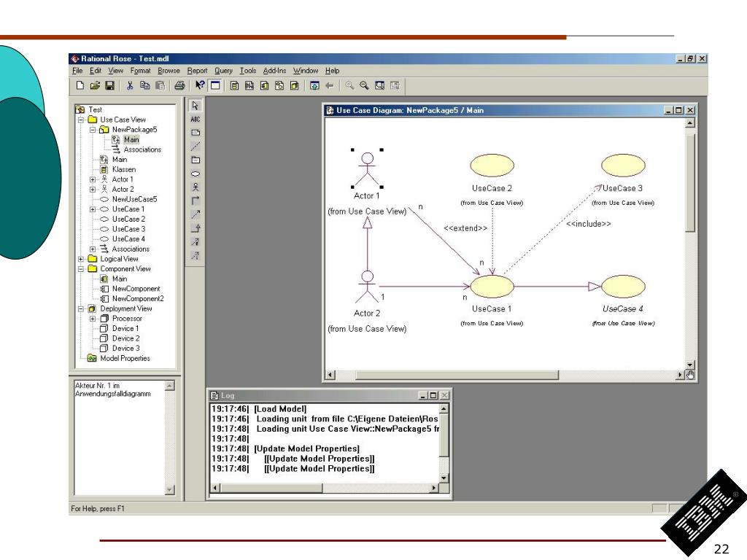
Task: Click the Print icon
Action: tap(179, 85)
